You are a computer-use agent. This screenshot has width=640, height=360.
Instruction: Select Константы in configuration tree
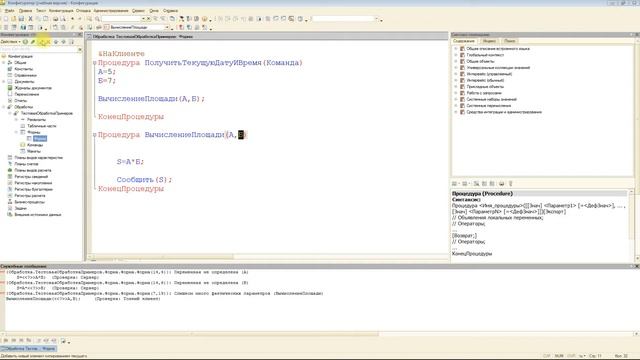(x=23, y=69)
